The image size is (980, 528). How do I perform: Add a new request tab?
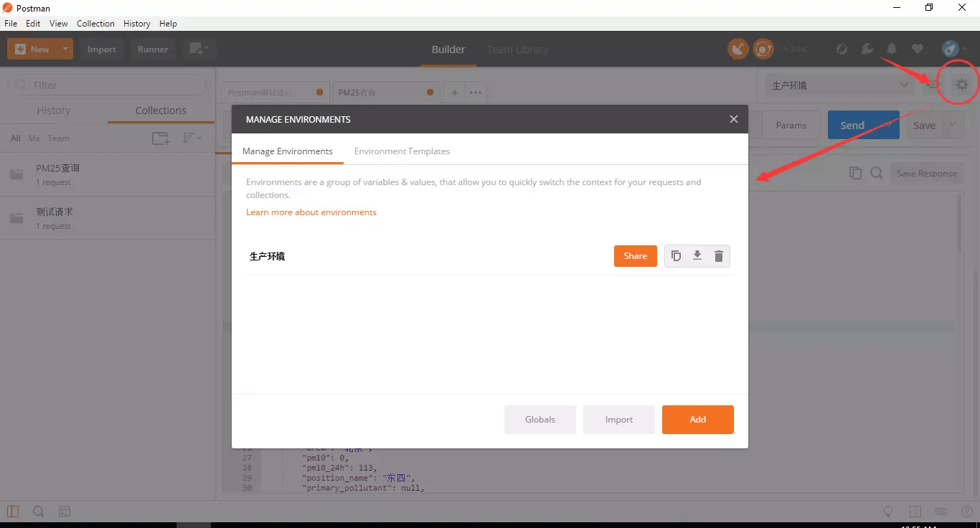click(453, 93)
